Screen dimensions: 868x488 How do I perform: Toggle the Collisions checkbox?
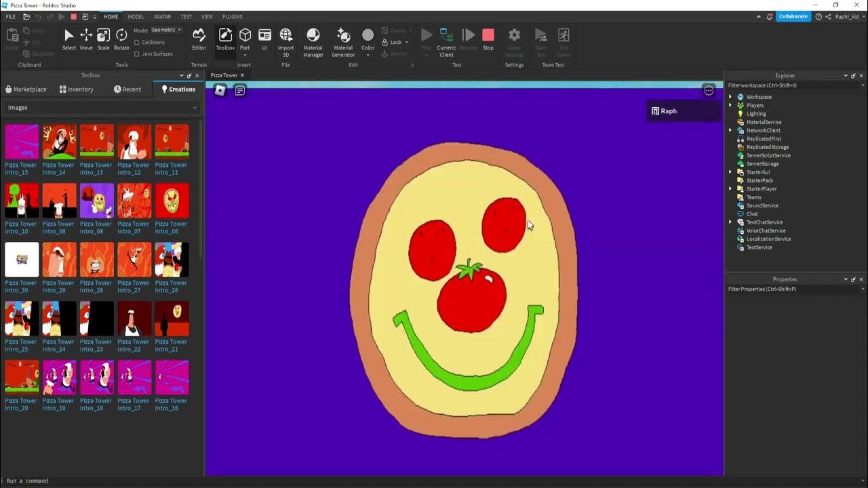click(137, 42)
